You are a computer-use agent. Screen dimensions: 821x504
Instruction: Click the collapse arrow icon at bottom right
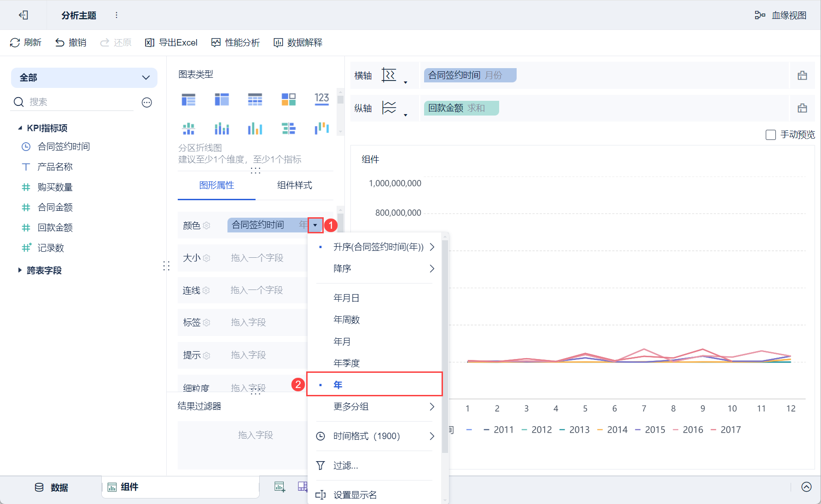[x=807, y=487]
